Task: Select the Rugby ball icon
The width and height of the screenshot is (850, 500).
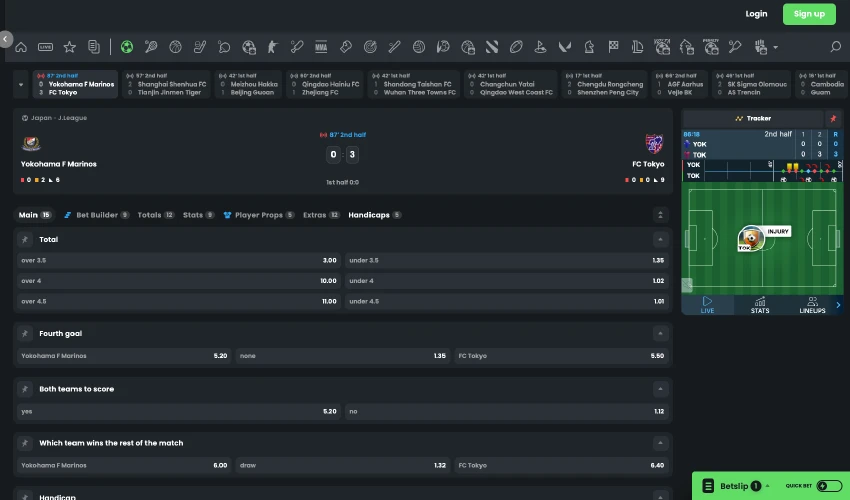Action: click(516, 47)
